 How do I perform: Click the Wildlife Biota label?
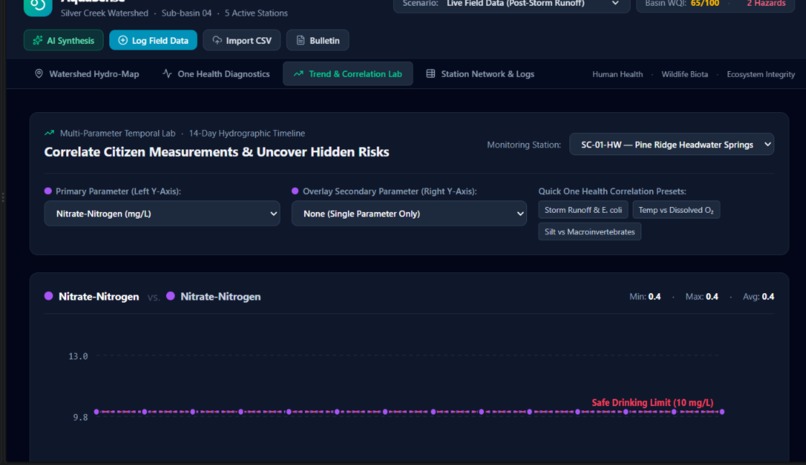(x=685, y=74)
